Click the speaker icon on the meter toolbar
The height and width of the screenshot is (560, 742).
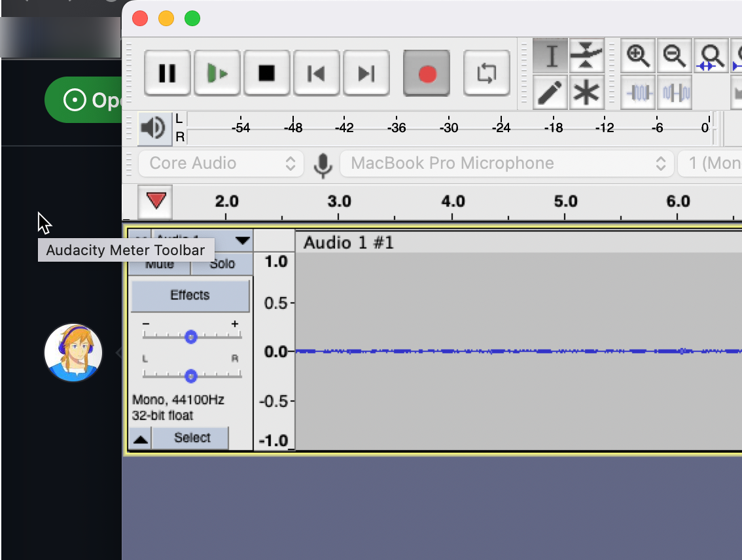[x=153, y=128]
